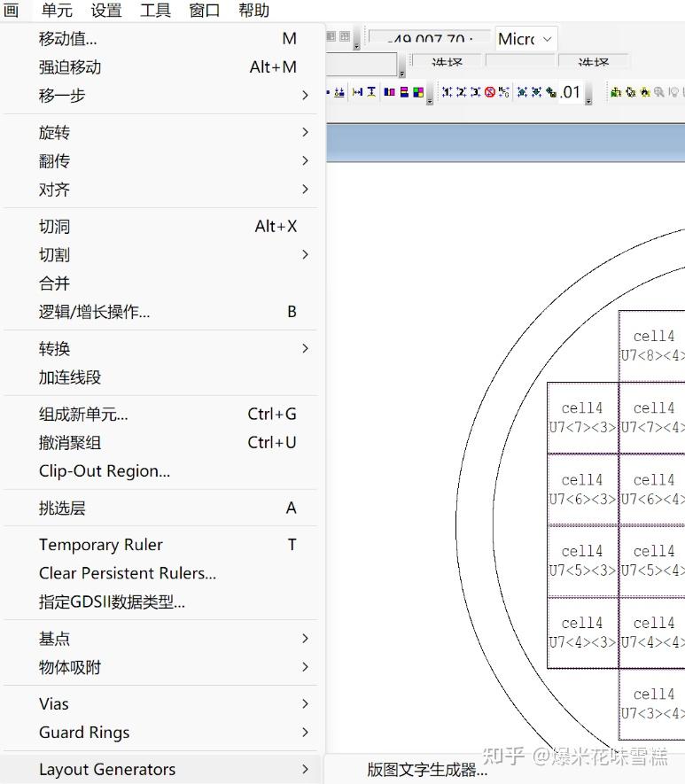Choose 强迫移动 menu item
The width and height of the screenshot is (685, 784).
(x=160, y=67)
